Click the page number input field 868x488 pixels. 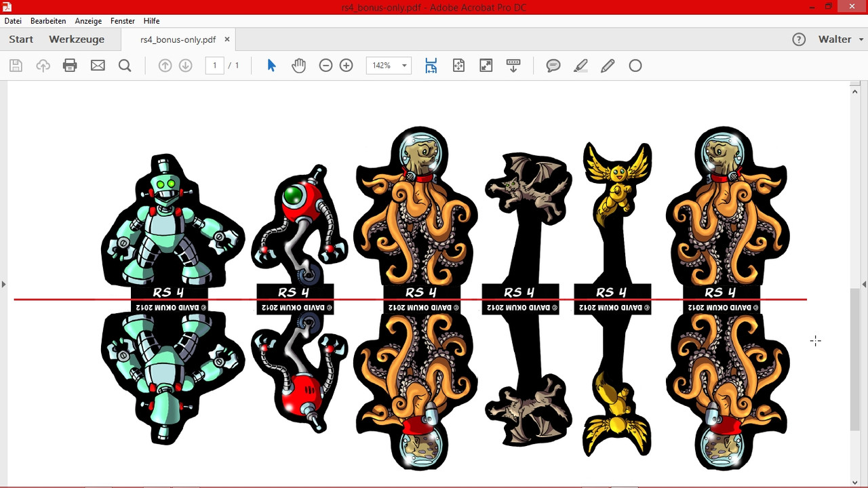tap(215, 66)
